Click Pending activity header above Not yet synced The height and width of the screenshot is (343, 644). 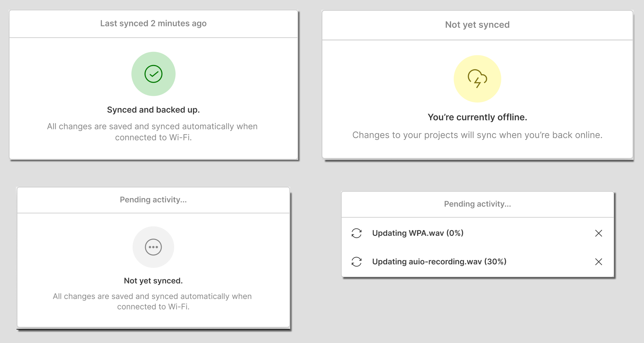(x=153, y=200)
